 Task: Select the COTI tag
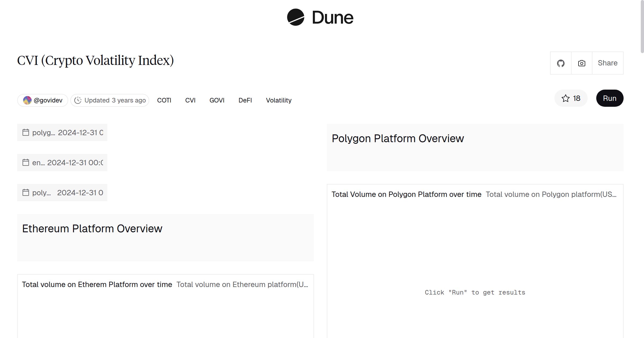pos(164,100)
